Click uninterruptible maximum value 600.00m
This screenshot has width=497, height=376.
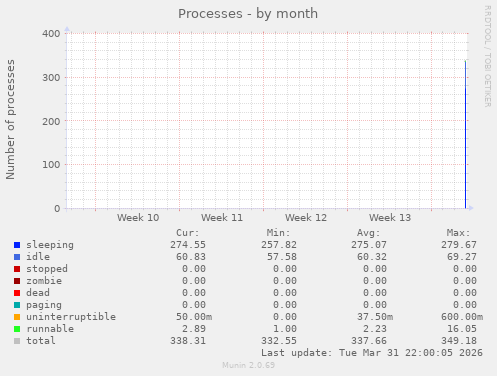(x=462, y=317)
